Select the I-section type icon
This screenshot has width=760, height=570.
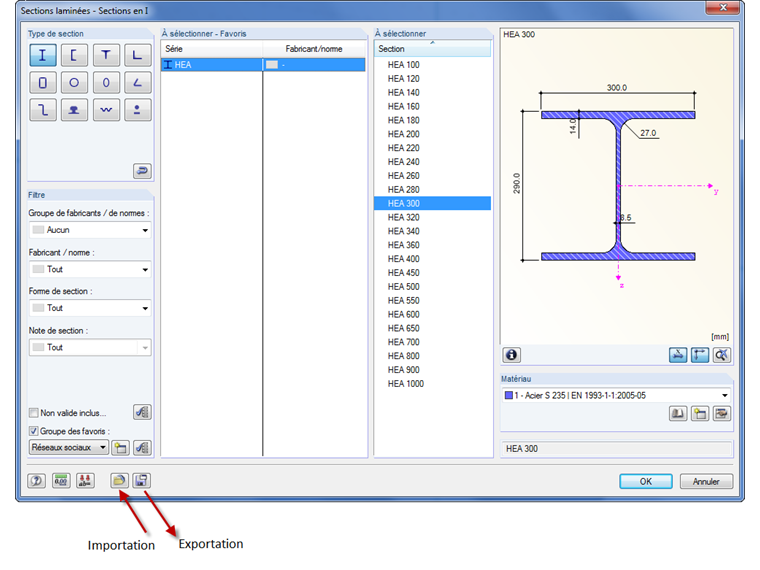pos(43,55)
